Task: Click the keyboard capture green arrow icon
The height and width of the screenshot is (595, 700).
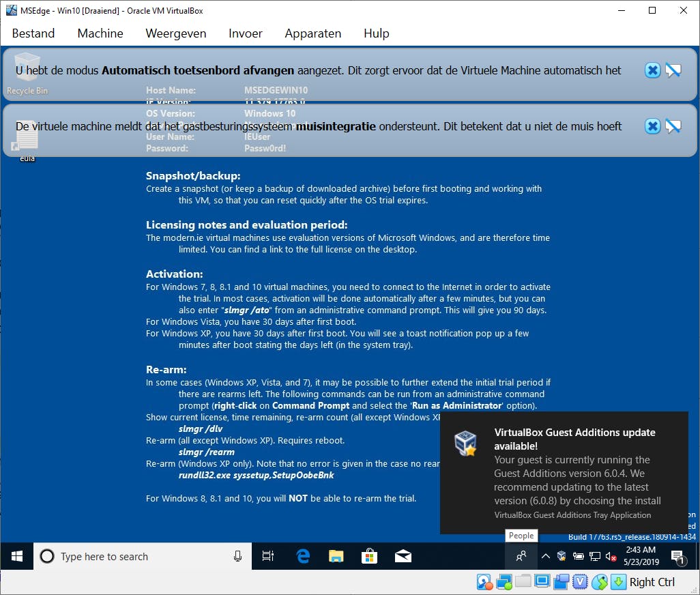Action: coord(618,581)
